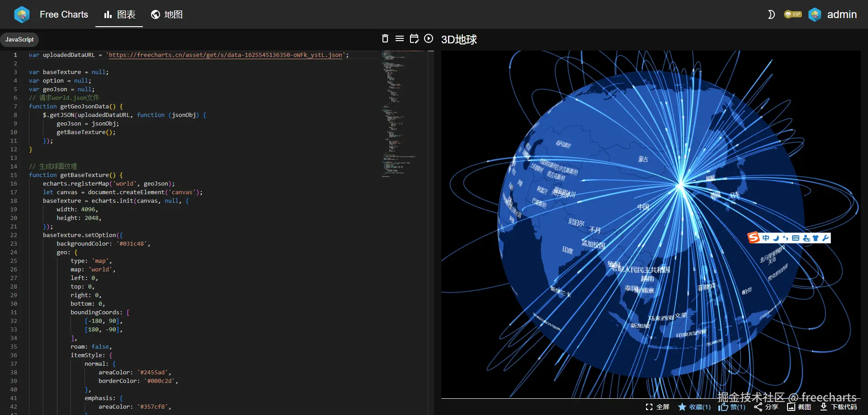Click the comment "// 请求world.json文件"
This screenshot has height=415, width=868.
pos(64,98)
